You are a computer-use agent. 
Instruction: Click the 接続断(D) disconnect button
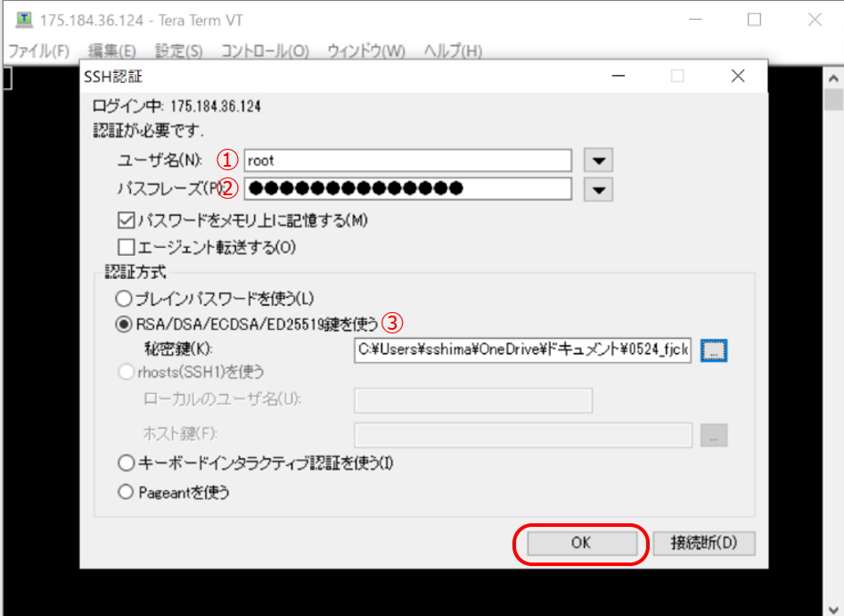[x=703, y=543]
